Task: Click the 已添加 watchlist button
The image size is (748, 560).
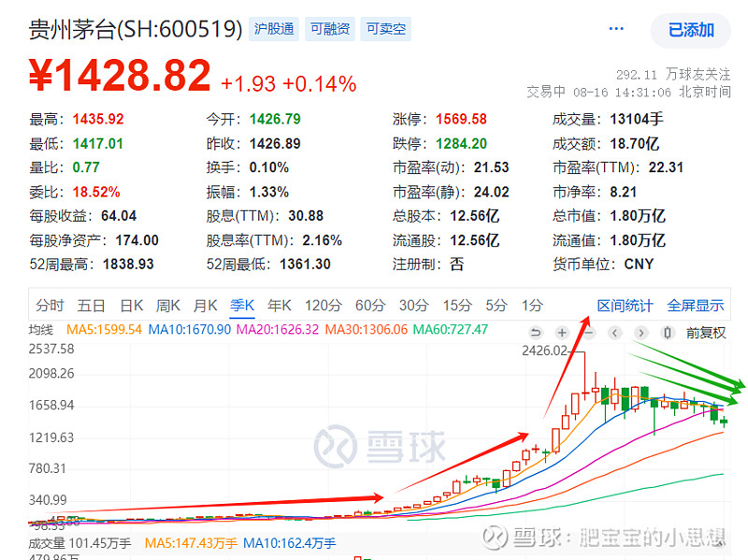Action: [x=691, y=31]
